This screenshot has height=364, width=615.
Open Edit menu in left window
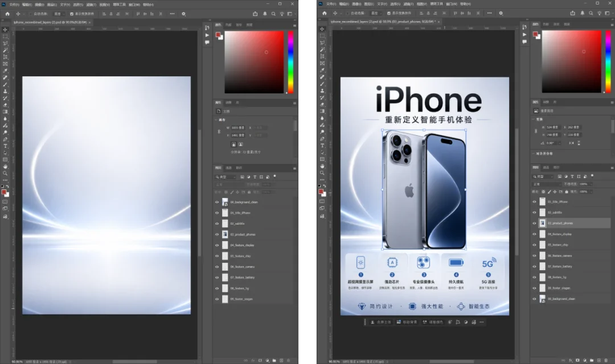click(x=27, y=5)
